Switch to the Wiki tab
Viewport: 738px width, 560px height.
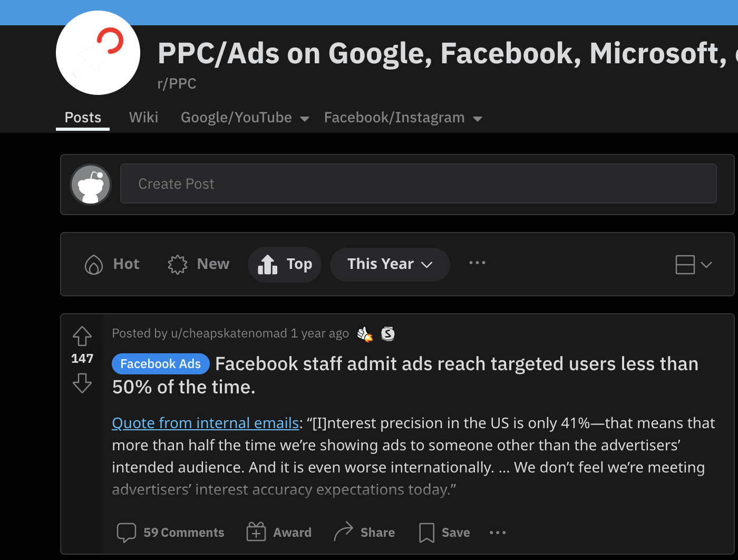[x=143, y=117]
